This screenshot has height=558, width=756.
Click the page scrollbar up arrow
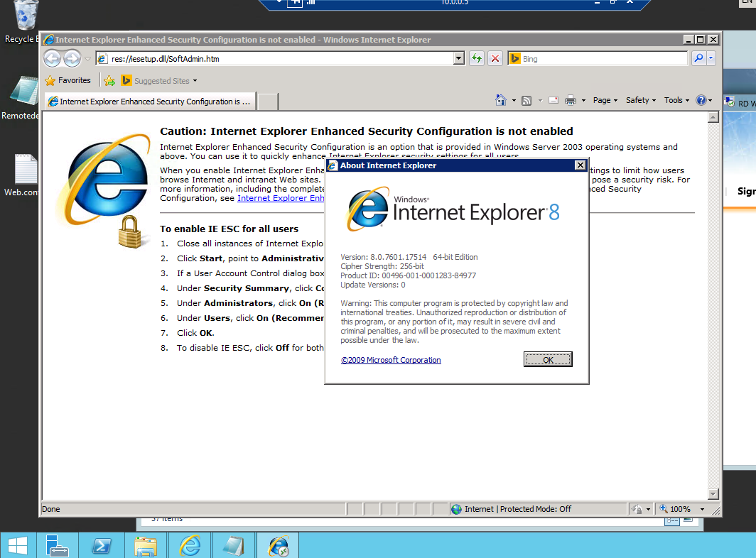click(x=713, y=117)
